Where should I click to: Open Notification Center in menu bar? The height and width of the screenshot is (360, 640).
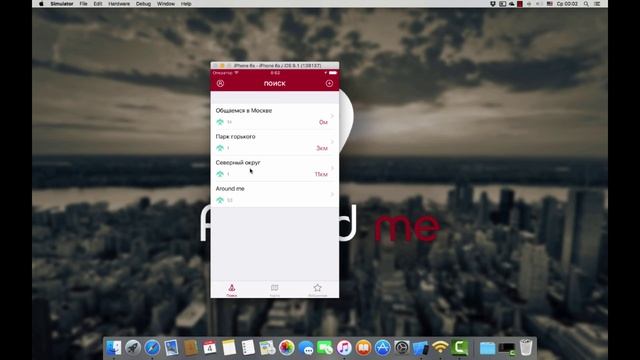(597, 4)
